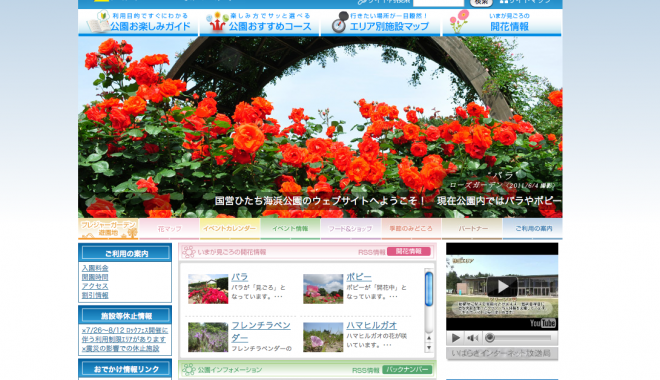Open the プレジャーガーデン遊園地 tab
Viewport: 660px width, 380px height.
(109, 229)
